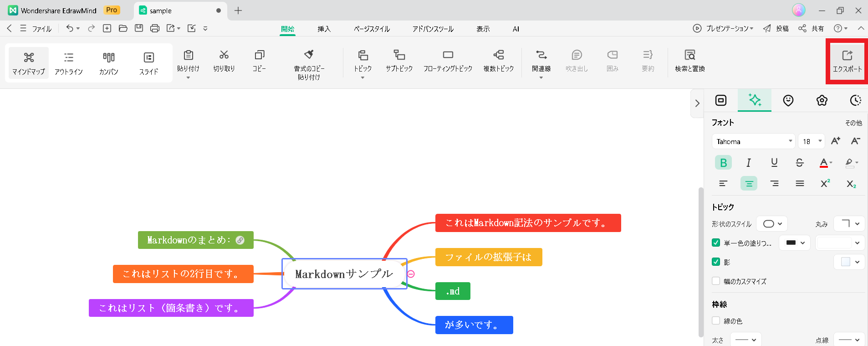868x346 pixels.
Task: Open the AI ribbon tab
Action: [x=516, y=29]
